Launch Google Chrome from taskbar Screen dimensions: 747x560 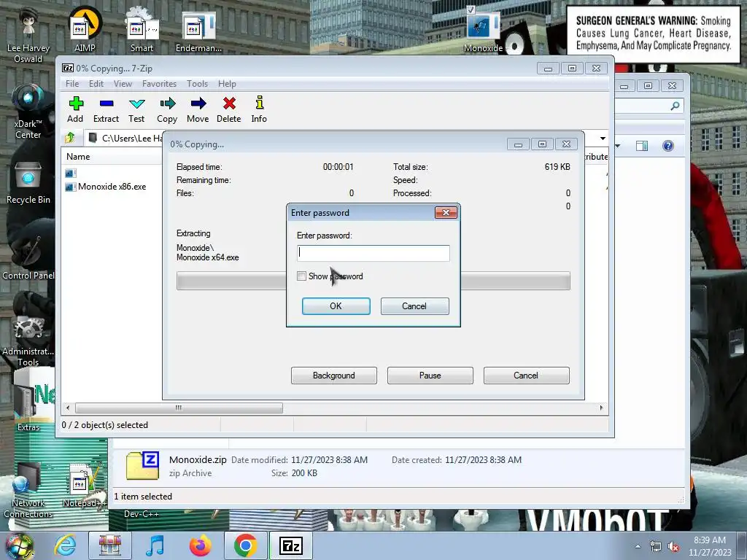[x=245, y=545]
